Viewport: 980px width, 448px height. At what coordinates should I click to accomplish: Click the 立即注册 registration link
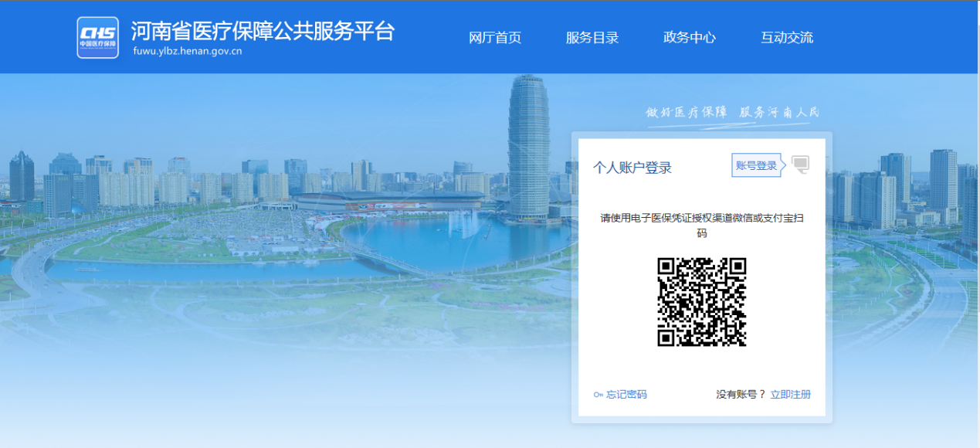(791, 395)
